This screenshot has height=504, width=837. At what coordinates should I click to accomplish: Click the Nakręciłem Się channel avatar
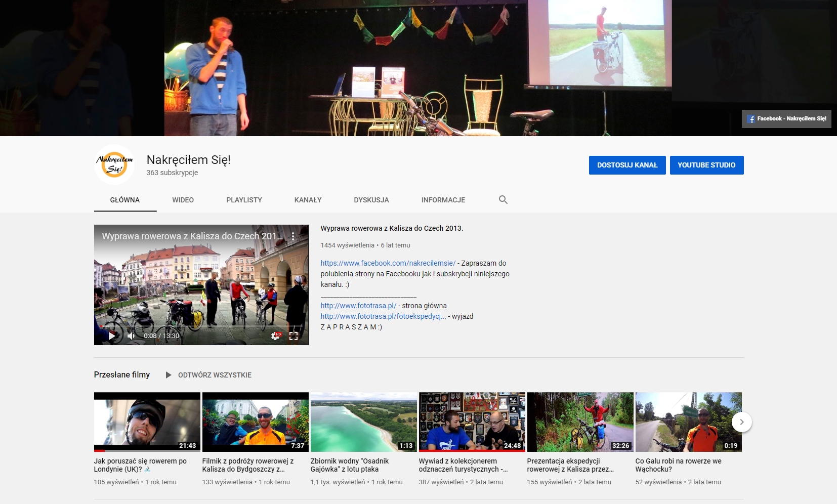(x=114, y=164)
